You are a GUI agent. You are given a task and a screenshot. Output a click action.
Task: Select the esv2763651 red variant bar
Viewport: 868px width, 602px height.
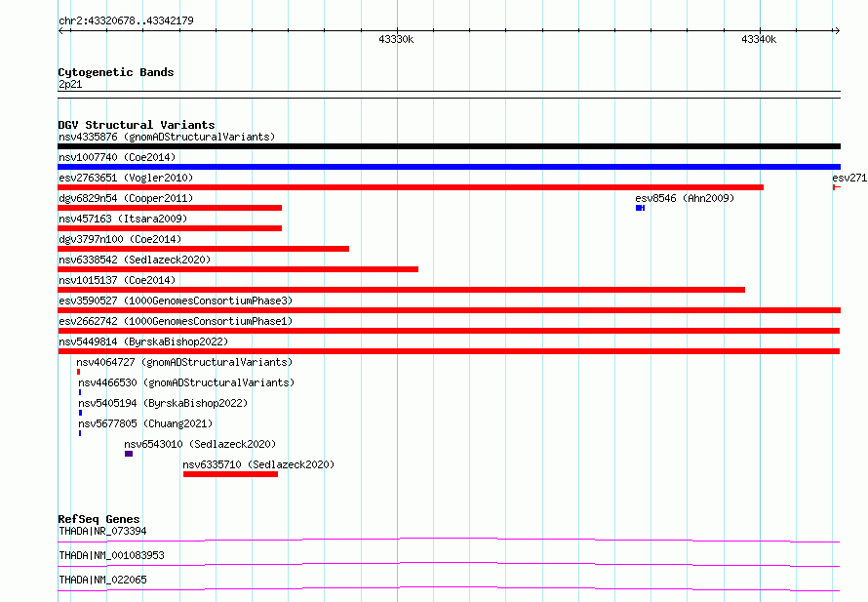coord(411,187)
